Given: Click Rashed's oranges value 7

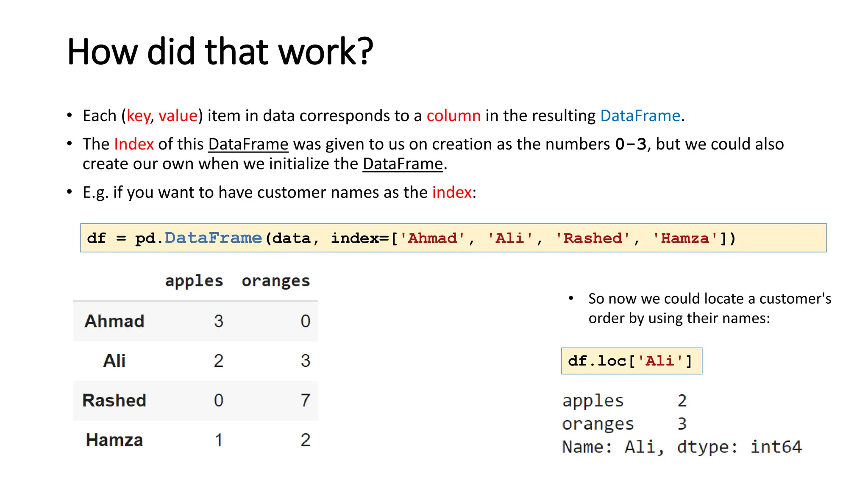Looking at the screenshot, I should tap(305, 400).
